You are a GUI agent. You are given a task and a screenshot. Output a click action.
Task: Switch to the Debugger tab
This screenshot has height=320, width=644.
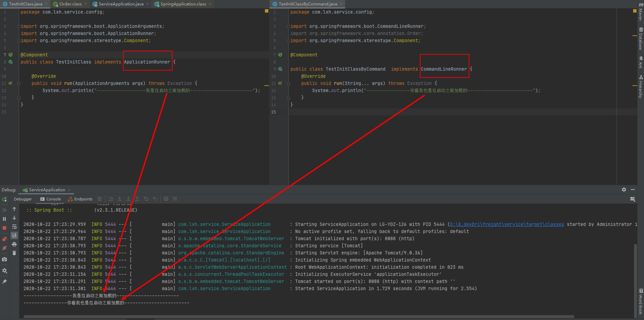(x=23, y=199)
